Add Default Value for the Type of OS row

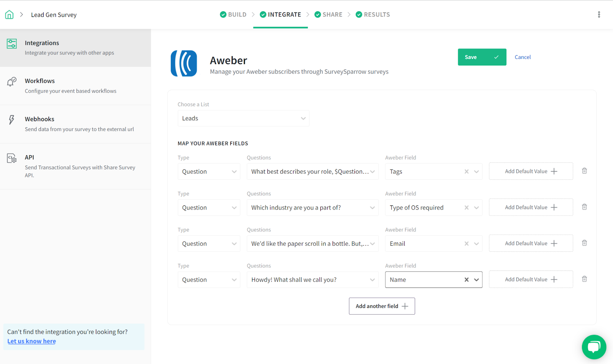[531, 207]
